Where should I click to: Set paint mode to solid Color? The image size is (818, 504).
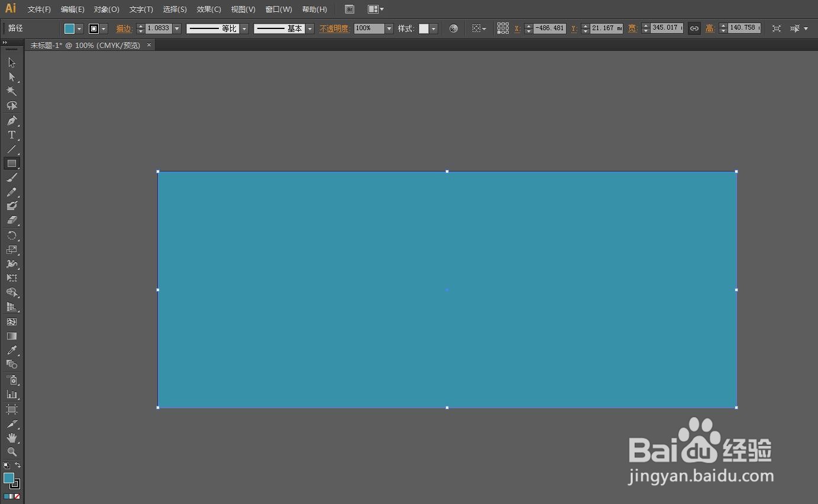pyautogui.click(x=7, y=496)
